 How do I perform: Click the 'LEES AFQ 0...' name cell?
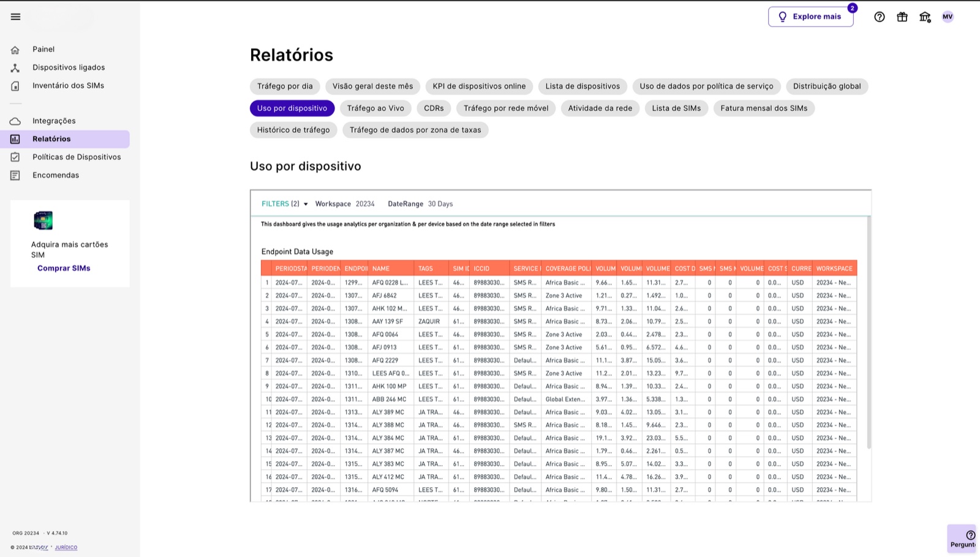(391, 374)
